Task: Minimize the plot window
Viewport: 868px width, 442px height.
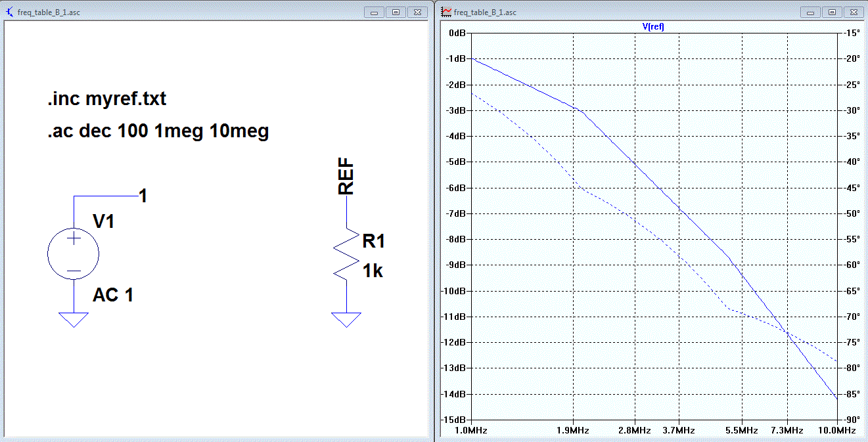Action: pyautogui.click(x=811, y=12)
